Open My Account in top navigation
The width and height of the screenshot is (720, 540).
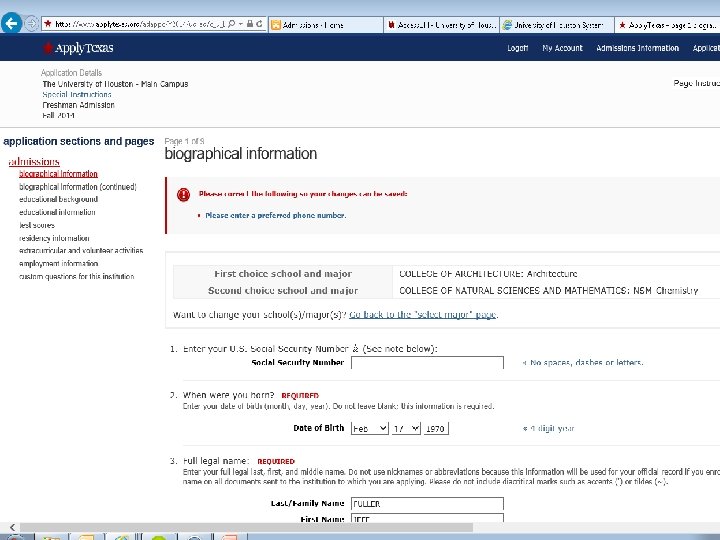(562, 48)
